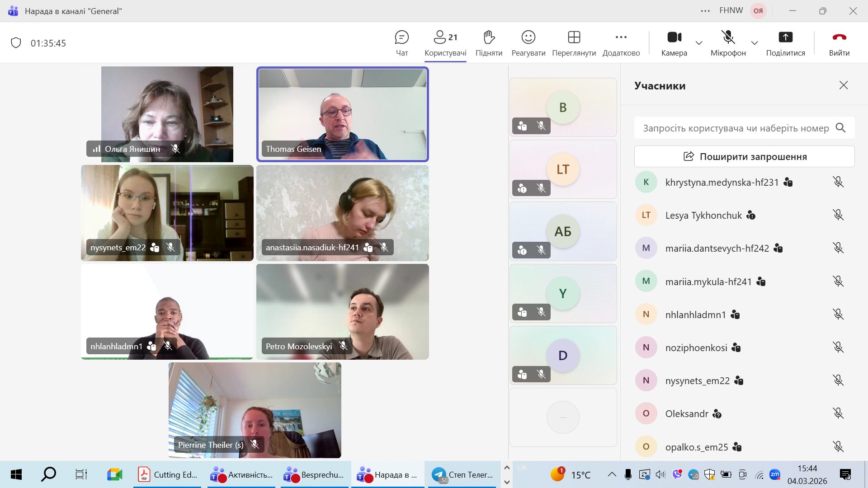
Task: Open Telegram from the taskbar
Action: (x=462, y=474)
